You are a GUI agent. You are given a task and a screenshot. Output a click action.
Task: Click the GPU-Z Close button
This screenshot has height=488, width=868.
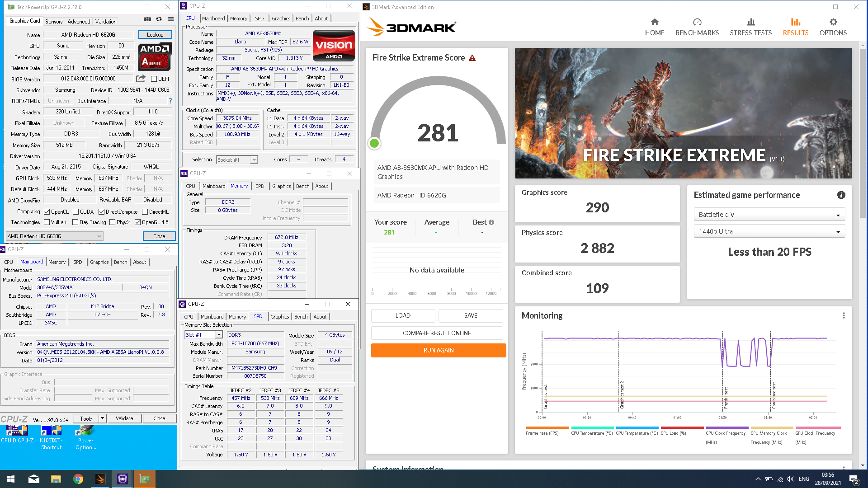click(159, 236)
